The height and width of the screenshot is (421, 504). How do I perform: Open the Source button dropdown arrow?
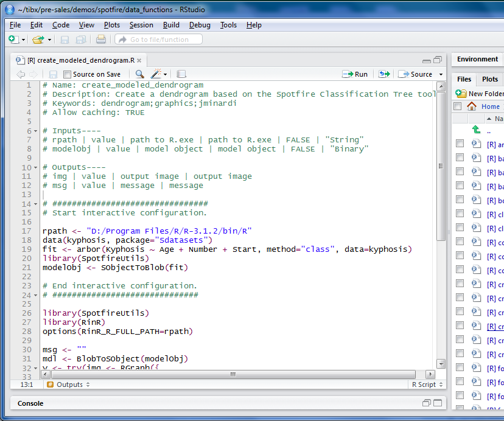[440, 74]
